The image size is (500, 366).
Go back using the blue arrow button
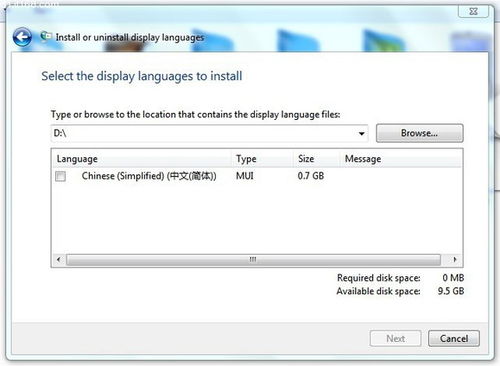click(22, 37)
